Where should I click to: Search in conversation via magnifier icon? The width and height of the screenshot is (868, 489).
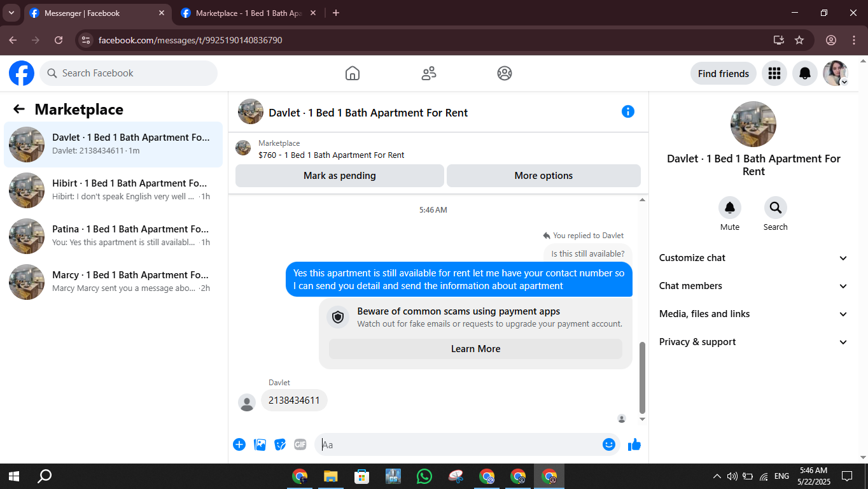click(x=776, y=208)
